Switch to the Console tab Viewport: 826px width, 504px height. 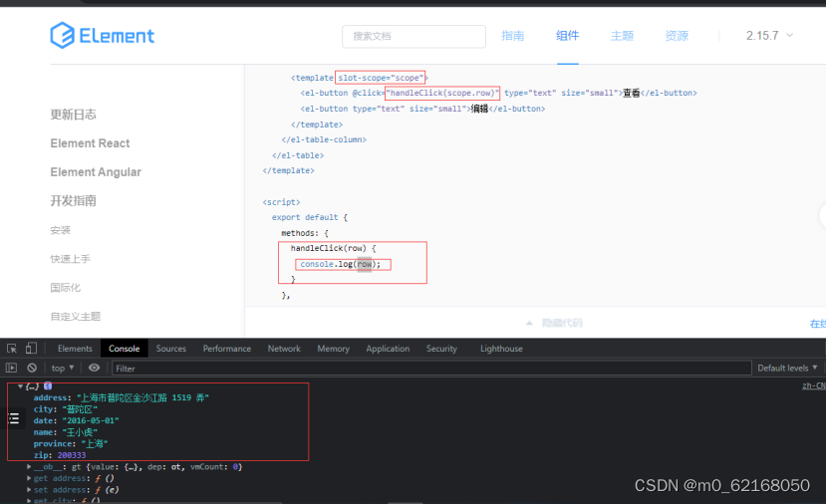(x=125, y=349)
